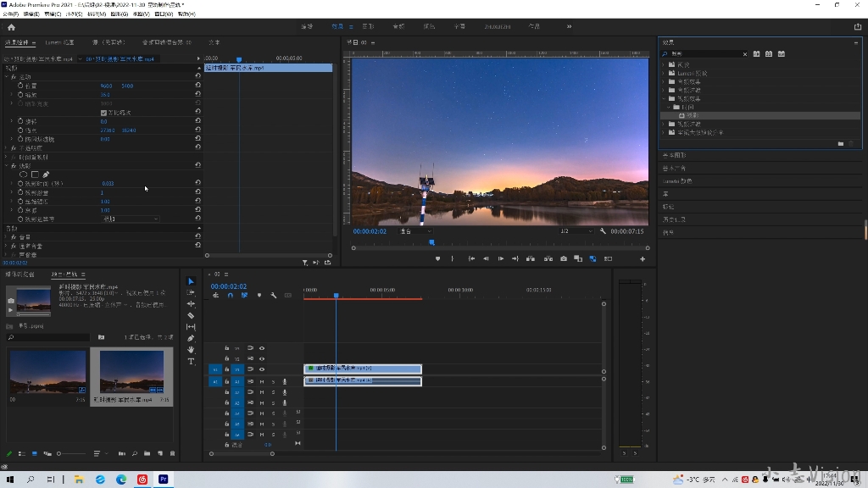The width and height of the screenshot is (868, 488).
Task: Open the timeline wrench display settings
Action: click(x=274, y=295)
